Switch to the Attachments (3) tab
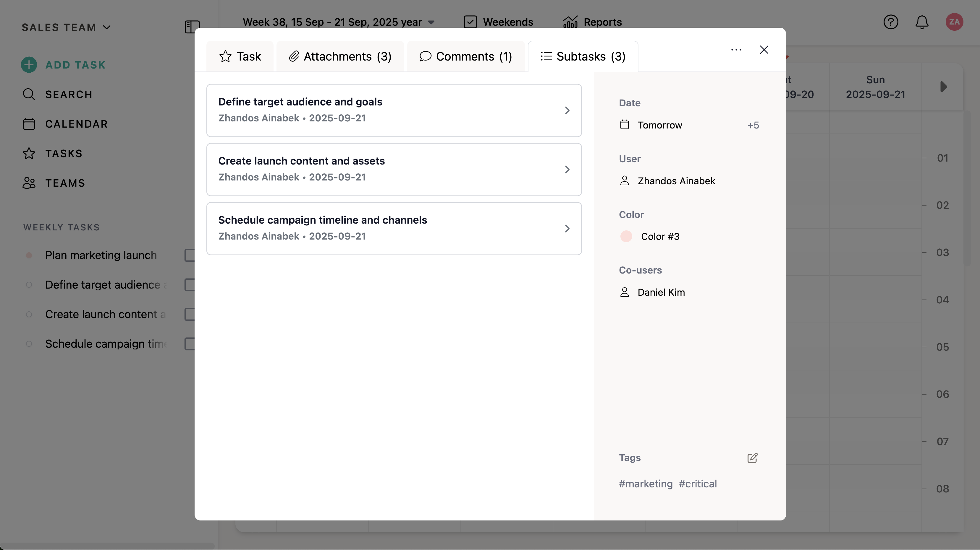 pos(340,57)
